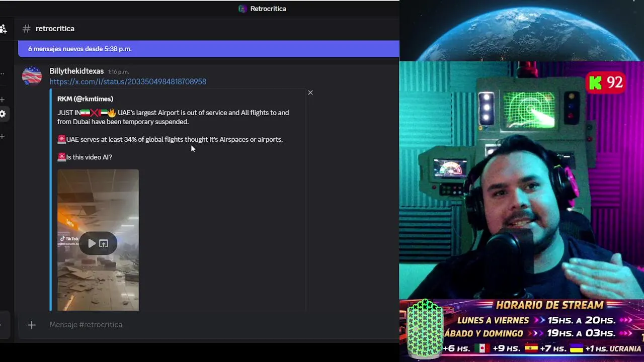Click the 'LUNES A VIERNES' schedule text
Image resolution: width=644 pixels, height=362 pixels.
493,320
